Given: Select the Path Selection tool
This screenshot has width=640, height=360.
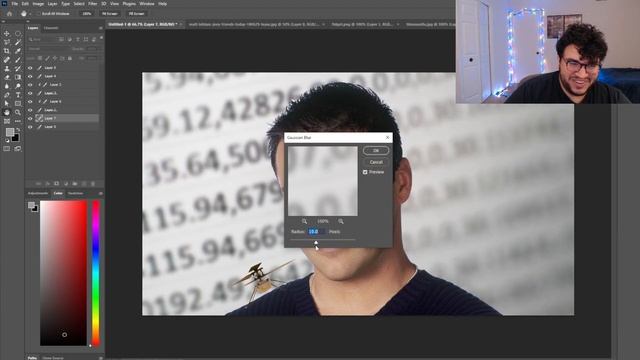Looking at the screenshot, I should pos(7,104).
